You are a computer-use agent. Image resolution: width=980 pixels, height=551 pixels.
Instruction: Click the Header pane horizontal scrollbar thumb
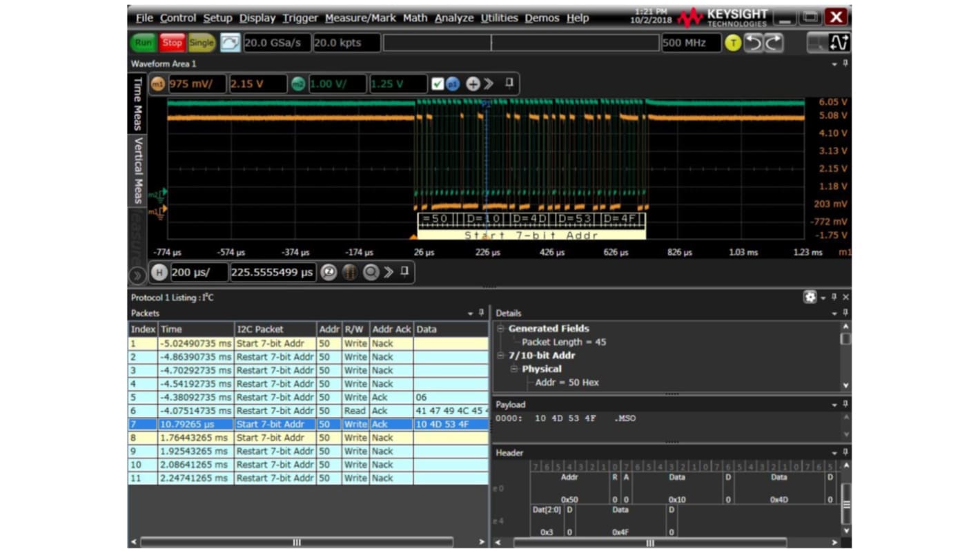point(649,543)
